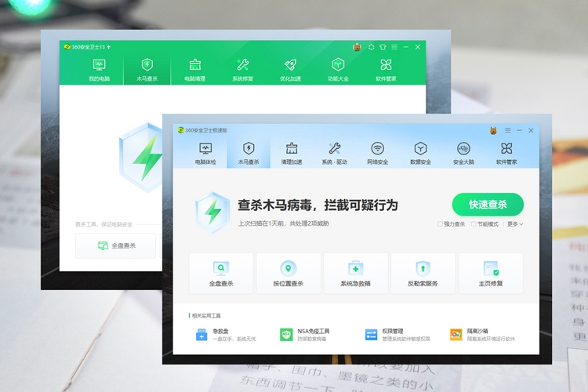The width and height of the screenshot is (588, 392).
Task: Open the 反勒索服务 card
Action: point(423,273)
